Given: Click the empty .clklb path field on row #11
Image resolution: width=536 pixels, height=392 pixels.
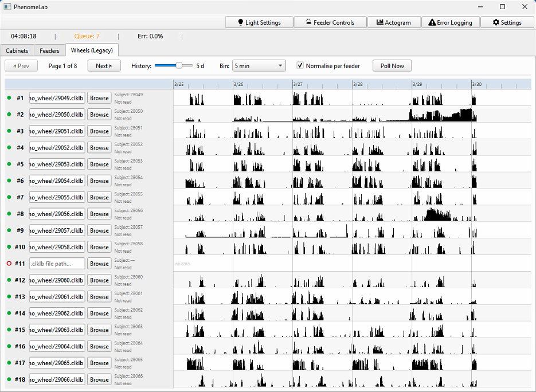Looking at the screenshot, I should [57, 264].
